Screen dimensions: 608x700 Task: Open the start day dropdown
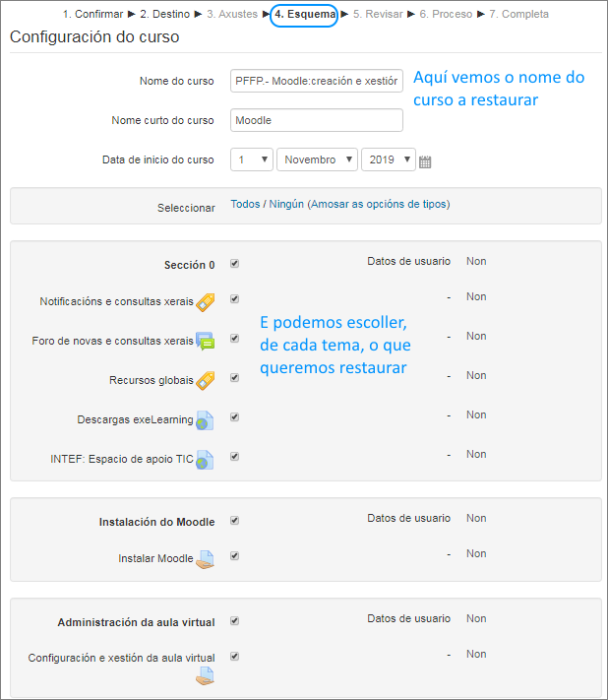coord(252,159)
